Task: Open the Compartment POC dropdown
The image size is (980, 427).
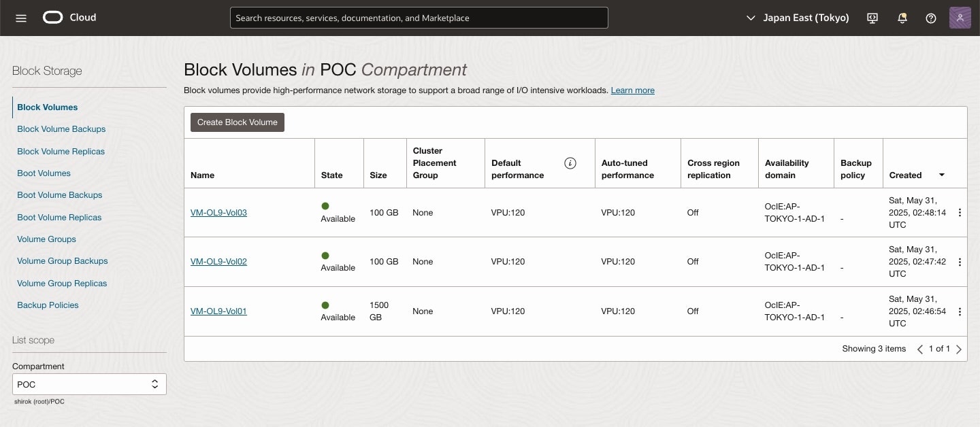Action: click(89, 384)
